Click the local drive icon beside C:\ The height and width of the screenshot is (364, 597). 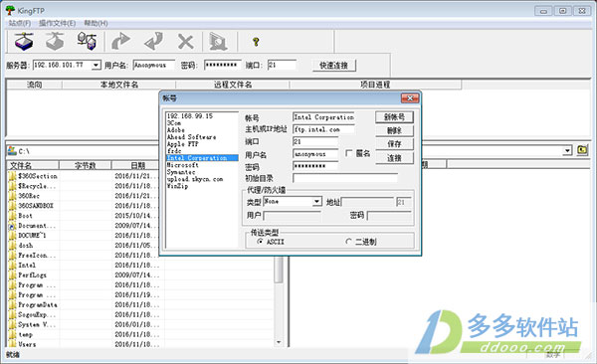12,151
